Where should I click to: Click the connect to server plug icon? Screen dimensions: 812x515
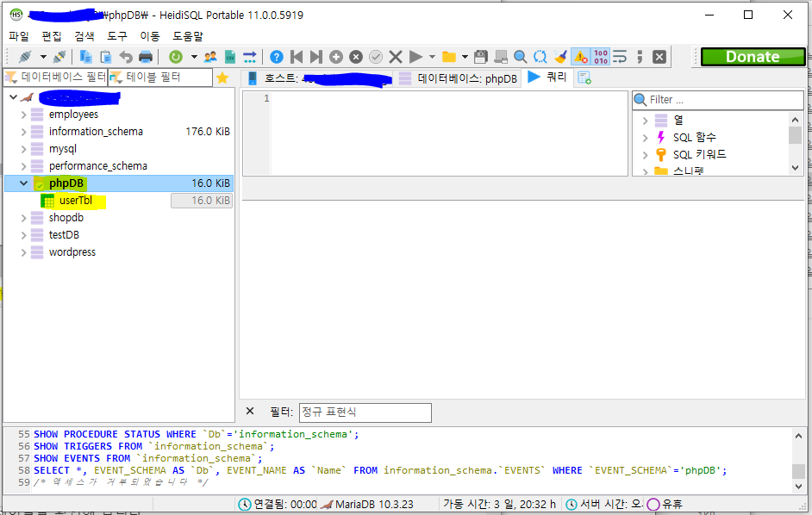(24, 57)
